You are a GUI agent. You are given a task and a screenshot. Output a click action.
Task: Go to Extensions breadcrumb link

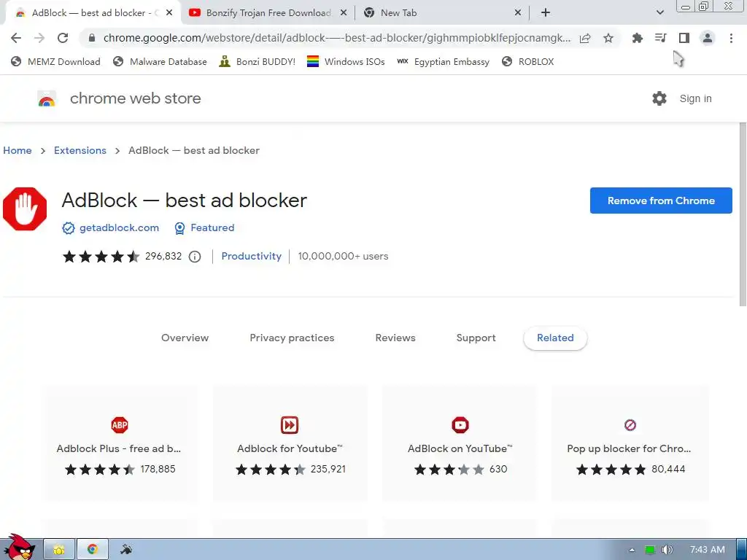click(80, 150)
